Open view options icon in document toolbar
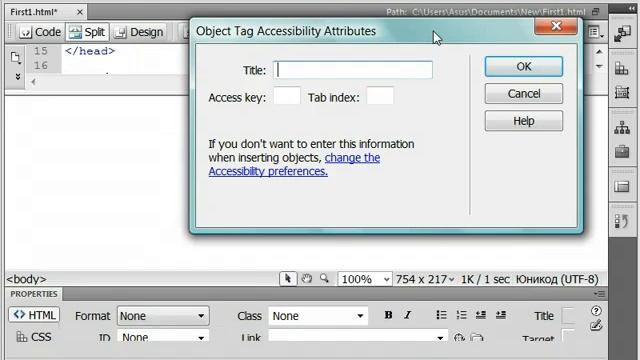The width and height of the screenshot is (640, 360). click(x=595, y=32)
